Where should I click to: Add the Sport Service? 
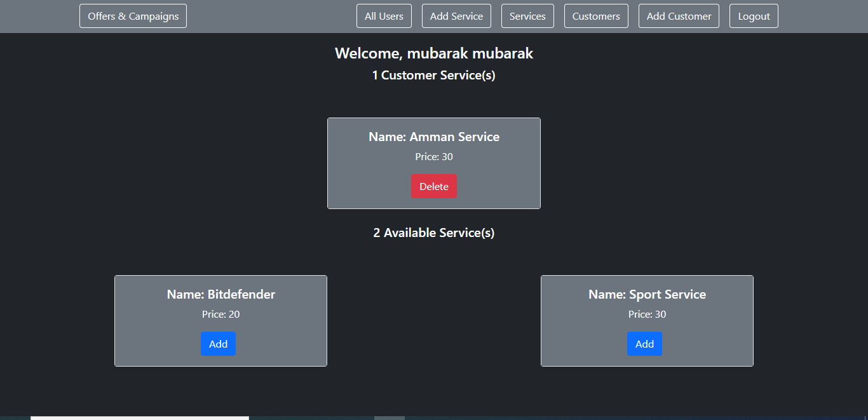point(644,344)
